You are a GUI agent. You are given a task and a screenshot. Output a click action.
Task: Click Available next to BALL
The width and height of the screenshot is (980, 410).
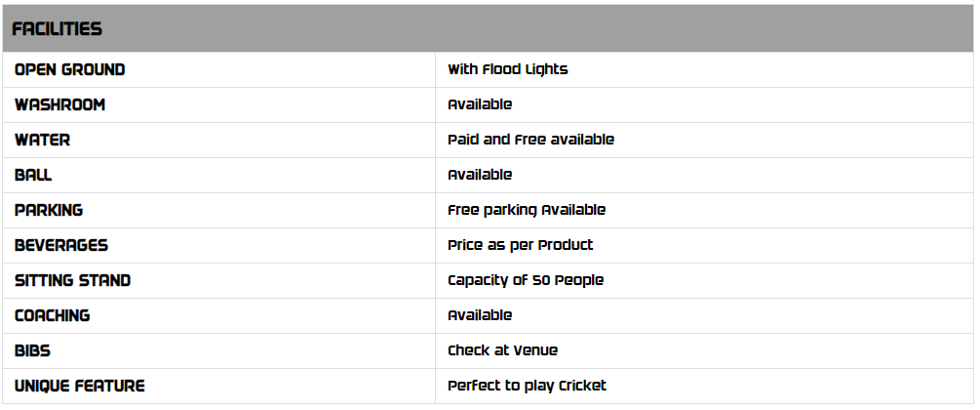pos(479,176)
